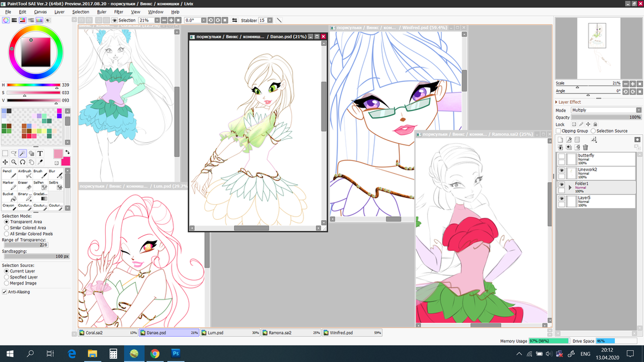The height and width of the screenshot is (362, 644).
Task: Open the Canvas menu
Action: [x=40, y=12]
